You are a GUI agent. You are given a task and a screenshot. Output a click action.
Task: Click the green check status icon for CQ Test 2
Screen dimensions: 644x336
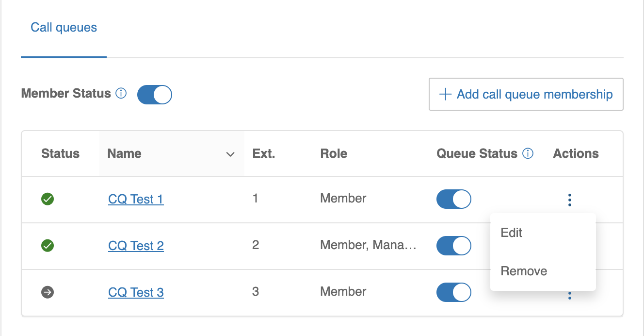click(48, 246)
